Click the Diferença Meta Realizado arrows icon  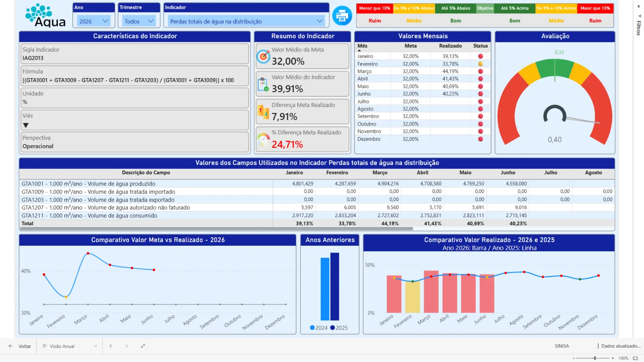(263, 112)
